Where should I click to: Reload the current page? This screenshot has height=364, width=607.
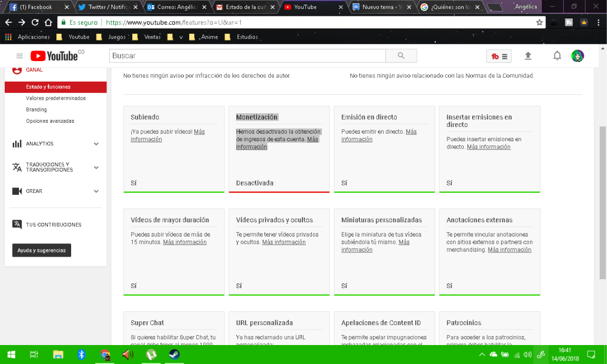[x=35, y=23]
